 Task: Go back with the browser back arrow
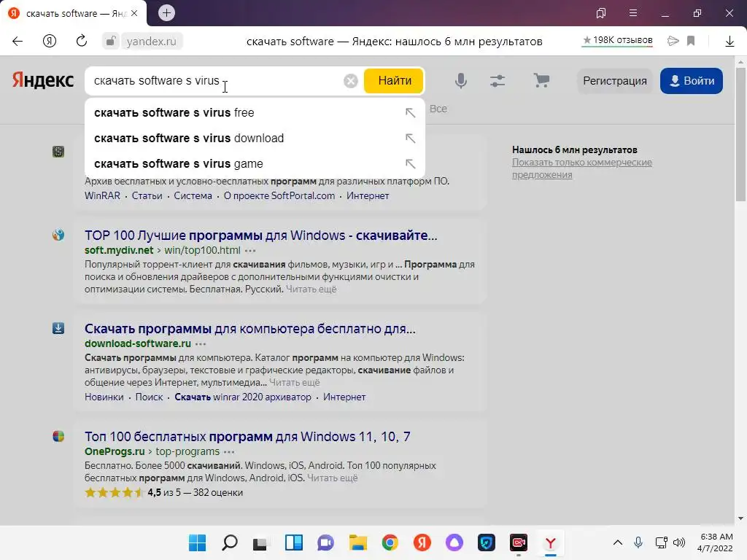point(18,42)
